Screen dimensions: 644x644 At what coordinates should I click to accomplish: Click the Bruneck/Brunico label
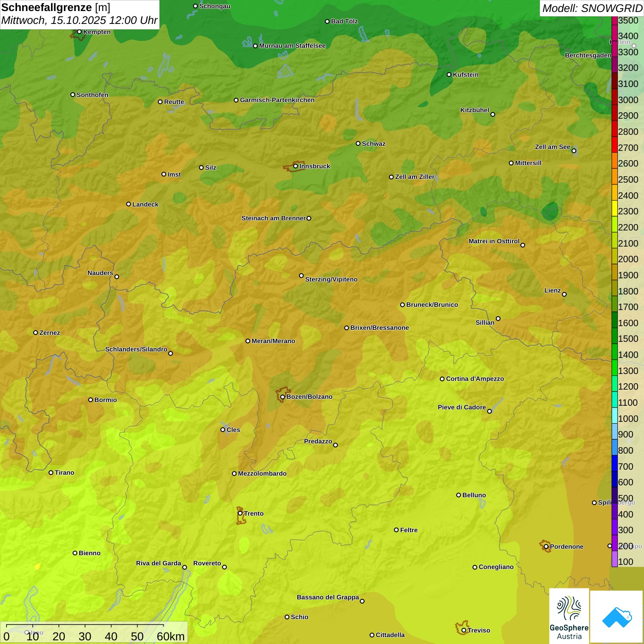click(432, 305)
